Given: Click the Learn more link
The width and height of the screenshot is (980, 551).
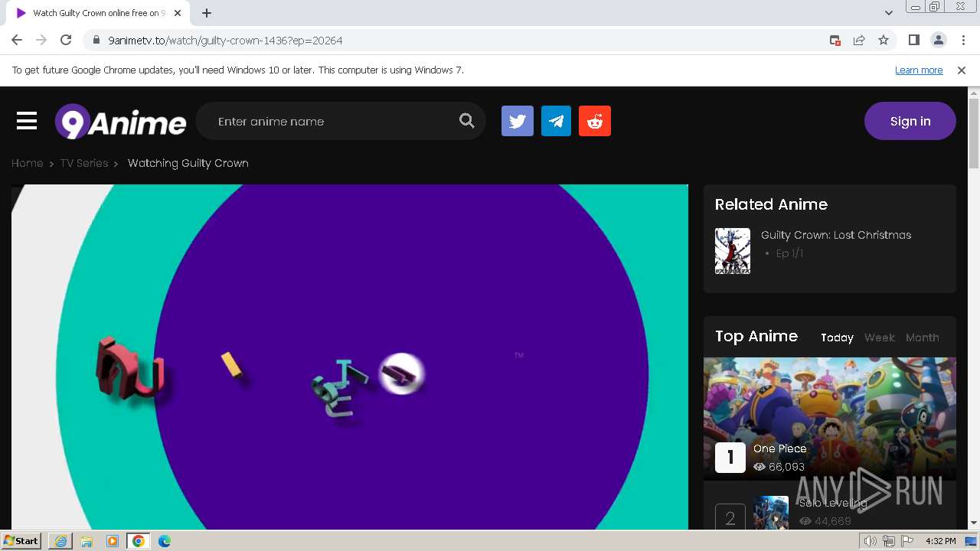Looking at the screenshot, I should [x=919, y=70].
